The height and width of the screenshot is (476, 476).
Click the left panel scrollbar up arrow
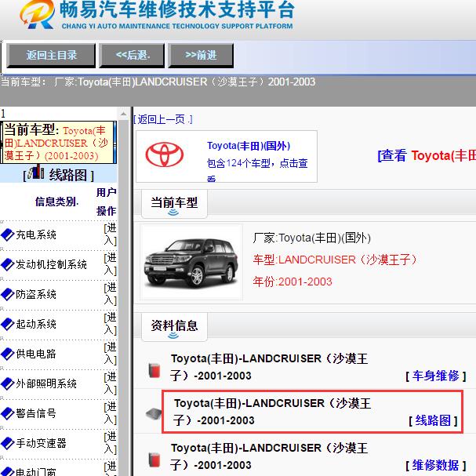tap(123, 114)
